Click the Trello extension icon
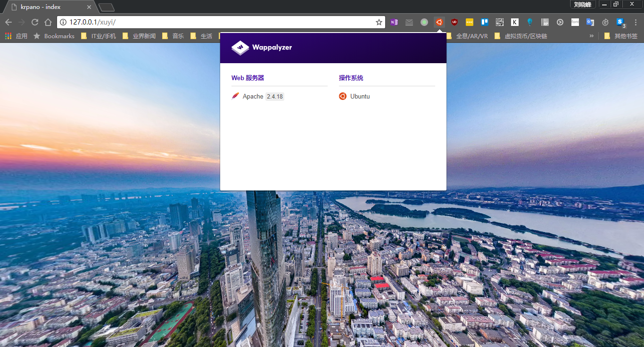 click(484, 22)
